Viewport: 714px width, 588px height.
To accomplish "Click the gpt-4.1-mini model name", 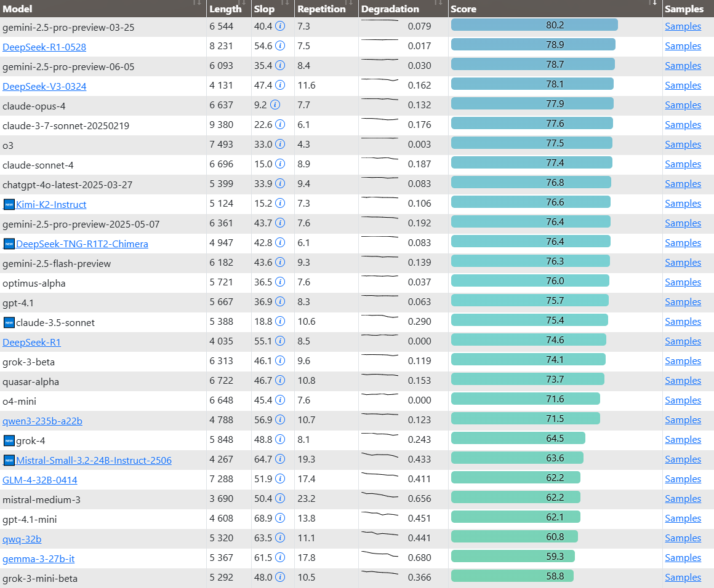I will [x=30, y=519].
